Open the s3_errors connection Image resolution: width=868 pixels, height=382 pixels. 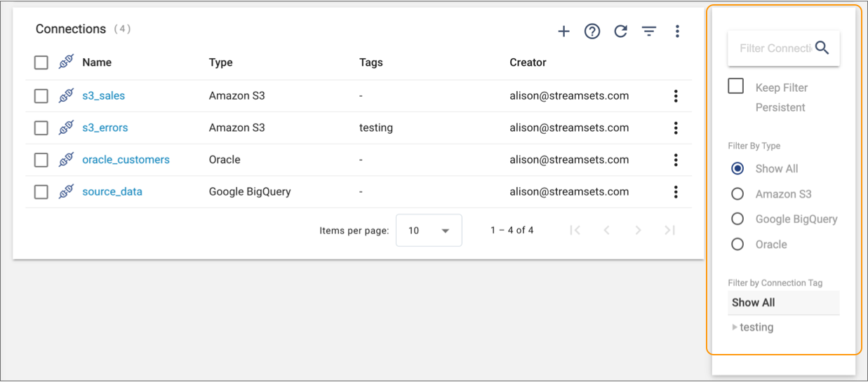(x=105, y=128)
